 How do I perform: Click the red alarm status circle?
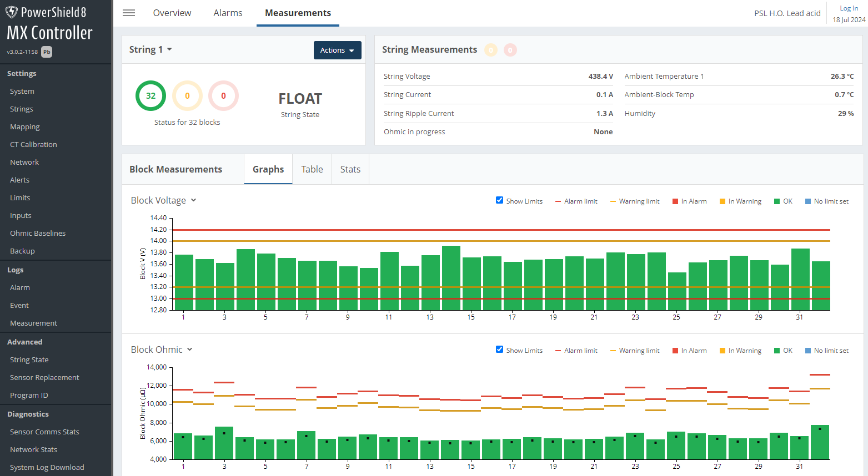[x=224, y=95]
